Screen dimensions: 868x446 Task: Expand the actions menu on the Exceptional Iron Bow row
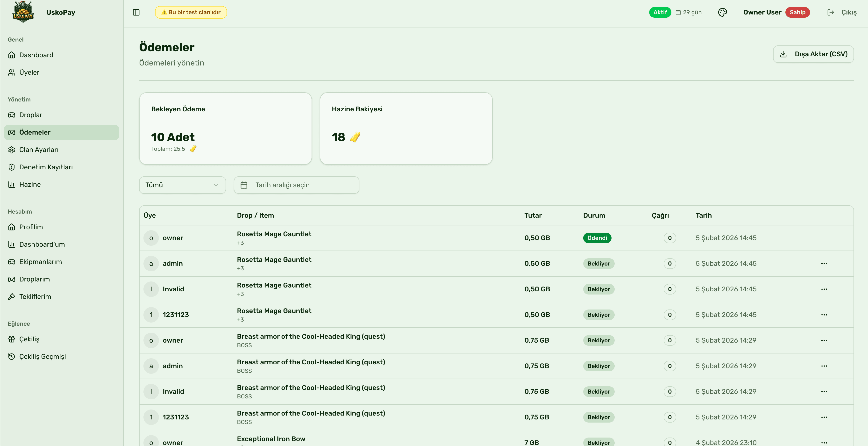(x=825, y=443)
